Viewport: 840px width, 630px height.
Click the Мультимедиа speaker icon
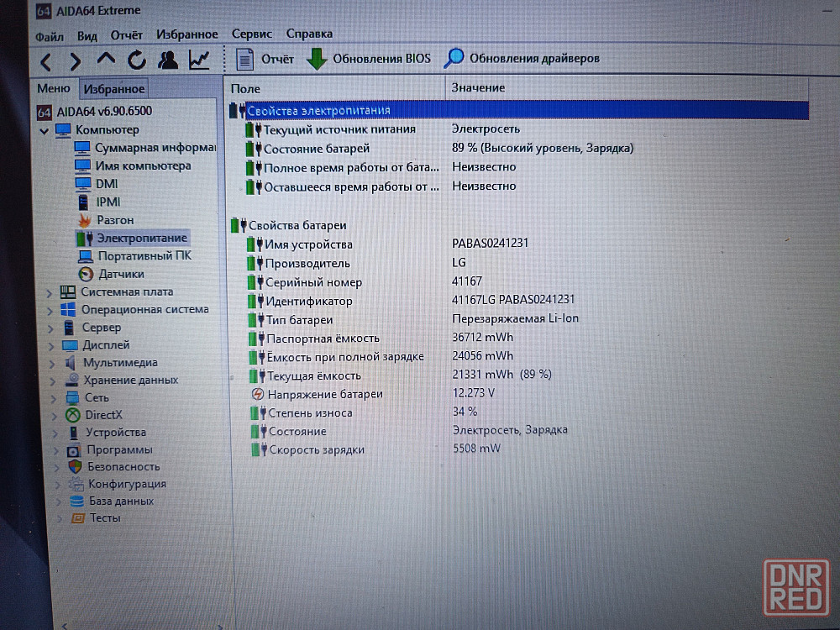point(71,363)
